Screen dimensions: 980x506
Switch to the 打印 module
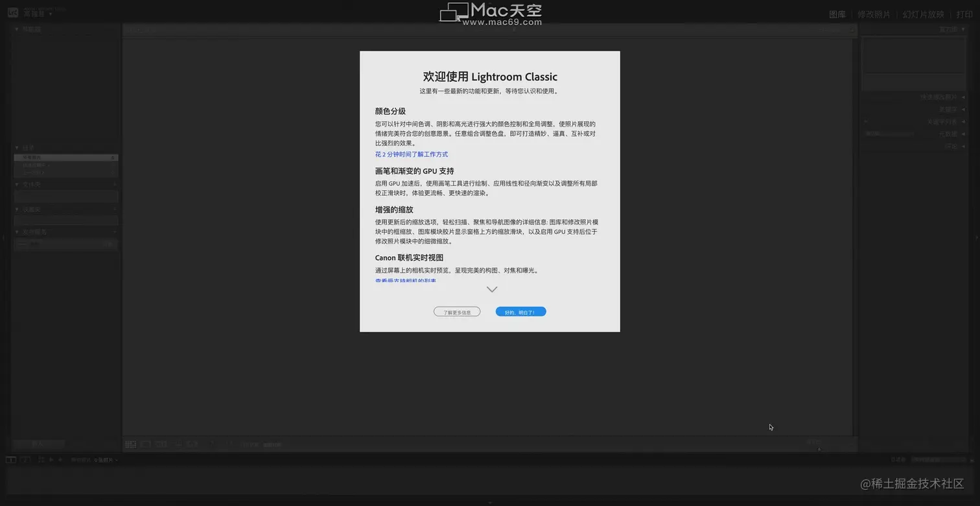[x=964, y=14]
